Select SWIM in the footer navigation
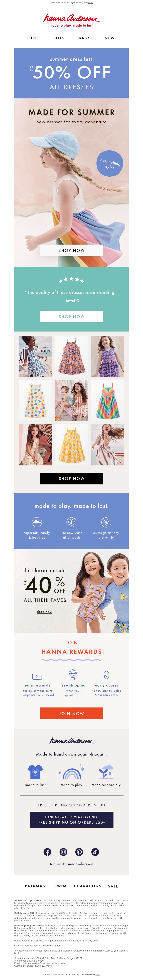143x980 pixels. (60, 886)
